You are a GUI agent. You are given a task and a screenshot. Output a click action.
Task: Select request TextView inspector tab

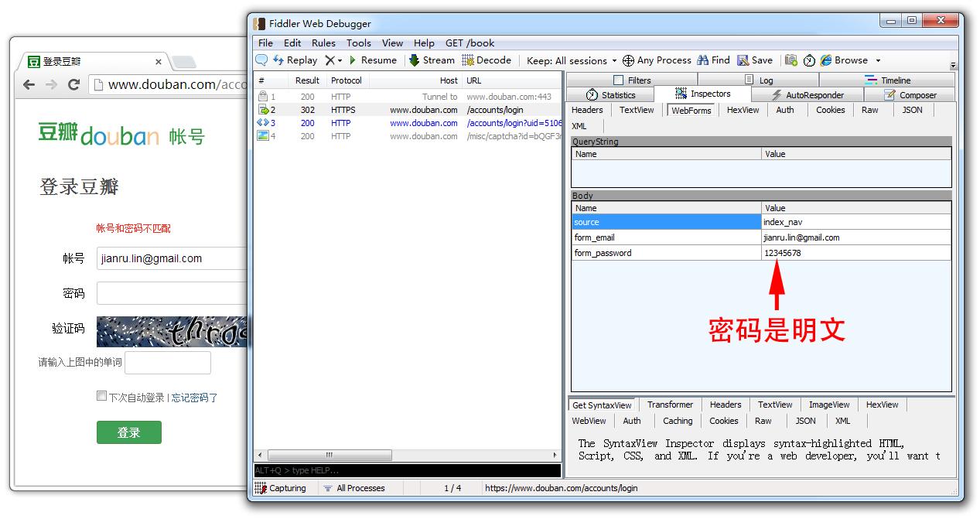pyautogui.click(x=637, y=110)
